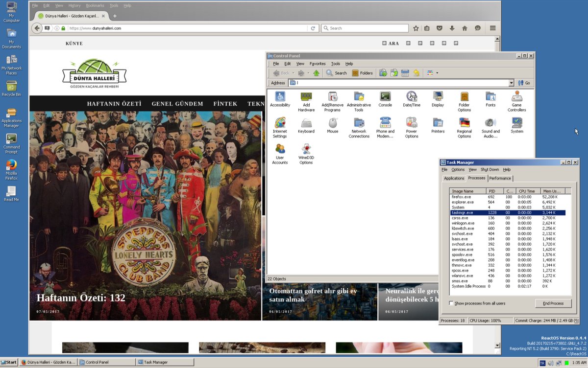Open the Firefox Bookmarks menu
588x368 pixels.
click(95, 5)
